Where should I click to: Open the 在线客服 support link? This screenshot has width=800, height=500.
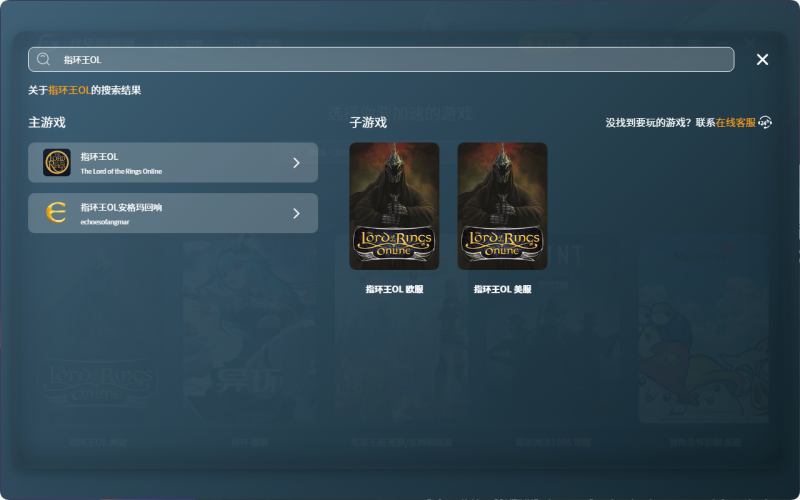pyautogui.click(x=735, y=122)
